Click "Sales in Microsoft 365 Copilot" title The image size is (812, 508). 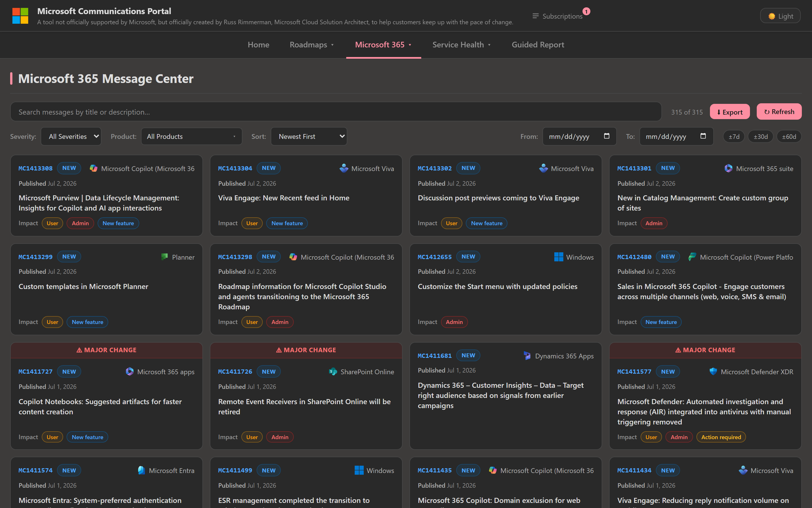pyautogui.click(x=701, y=292)
